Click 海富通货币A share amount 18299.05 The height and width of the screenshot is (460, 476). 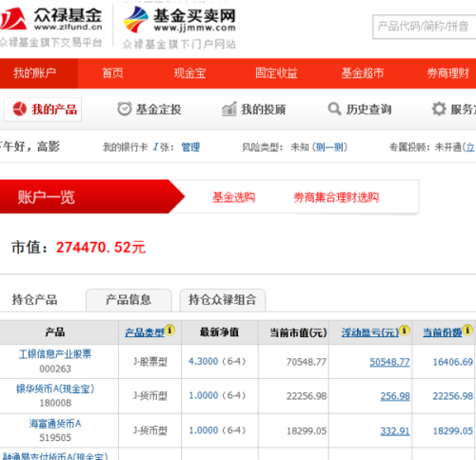coord(453,431)
